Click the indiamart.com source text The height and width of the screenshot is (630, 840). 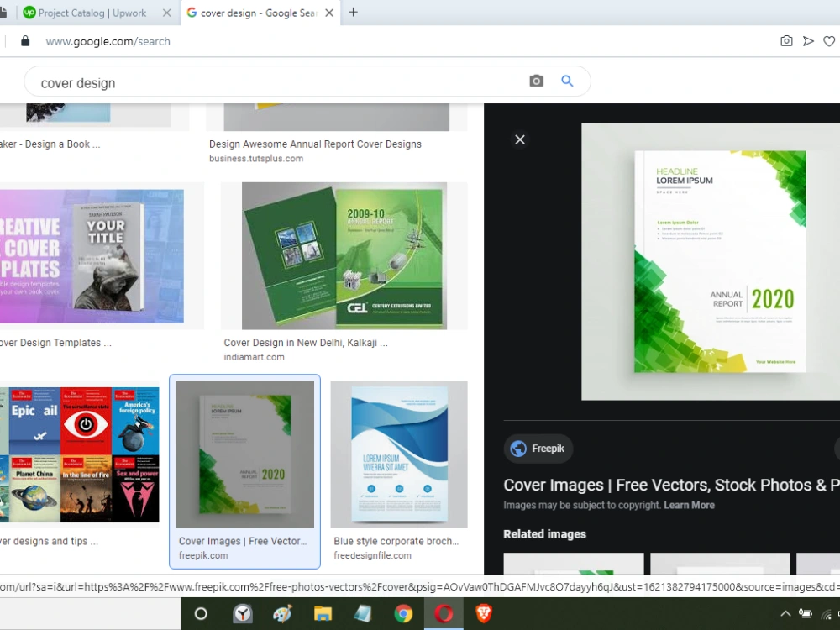coord(254,357)
